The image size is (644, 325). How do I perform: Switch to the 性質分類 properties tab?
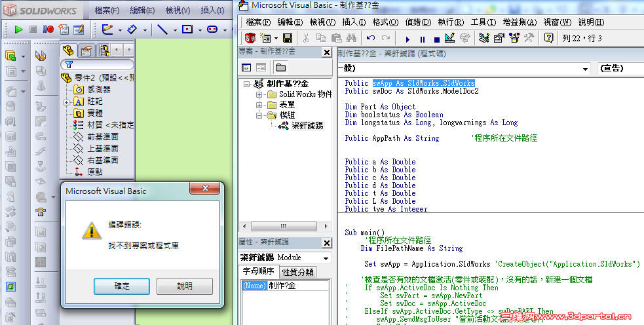[x=298, y=272]
